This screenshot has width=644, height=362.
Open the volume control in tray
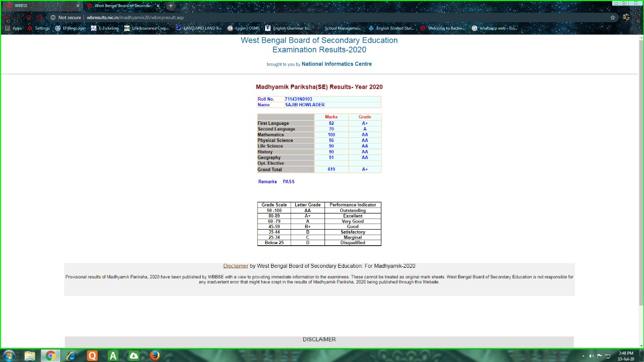click(591, 356)
